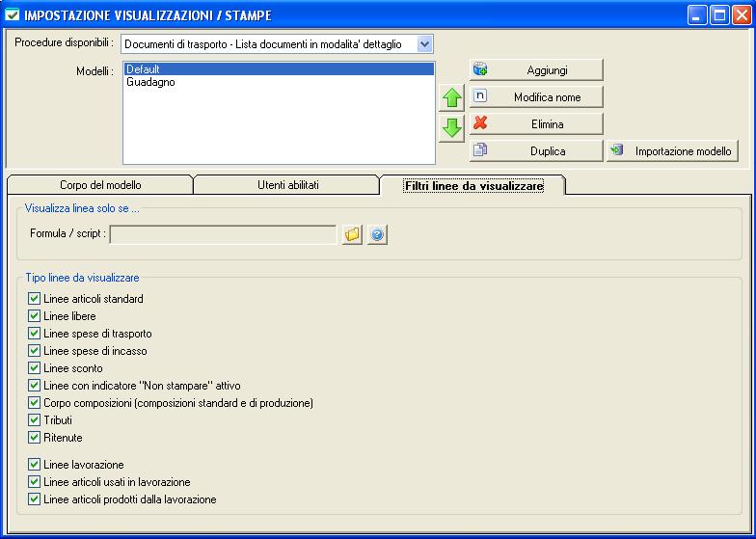The width and height of the screenshot is (756, 539).
Task: Toggle Linee articoli usati in lavorazione
Action: pyautogui.click(x=34, y=482)
